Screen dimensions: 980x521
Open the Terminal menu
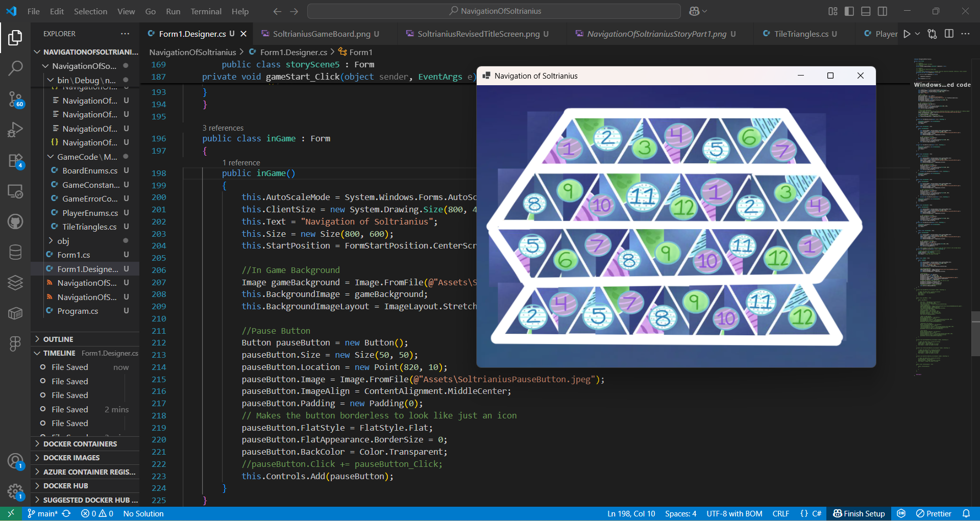click(x=206, y=11)
